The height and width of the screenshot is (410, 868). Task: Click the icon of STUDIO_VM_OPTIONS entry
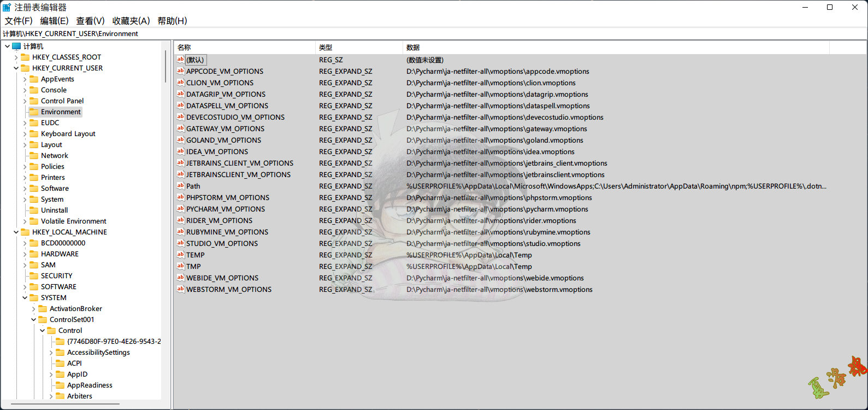click(x=180, y=243)
